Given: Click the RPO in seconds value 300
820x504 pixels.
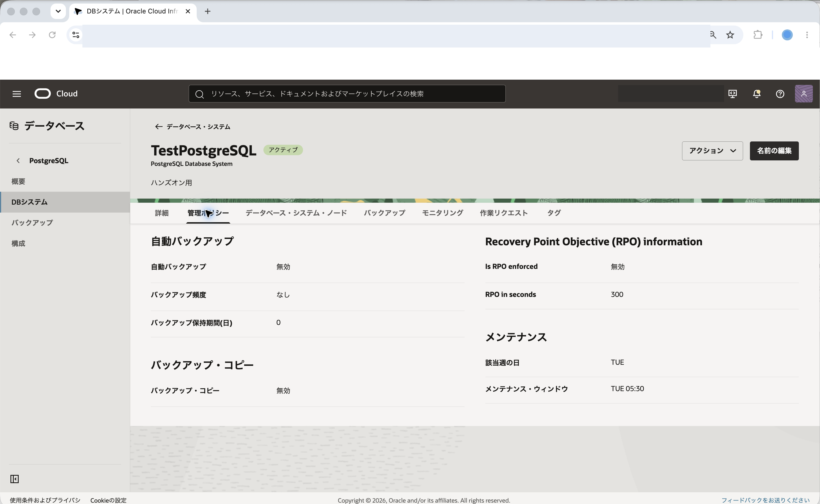Looking at the screenshot, I should (617, 295).
